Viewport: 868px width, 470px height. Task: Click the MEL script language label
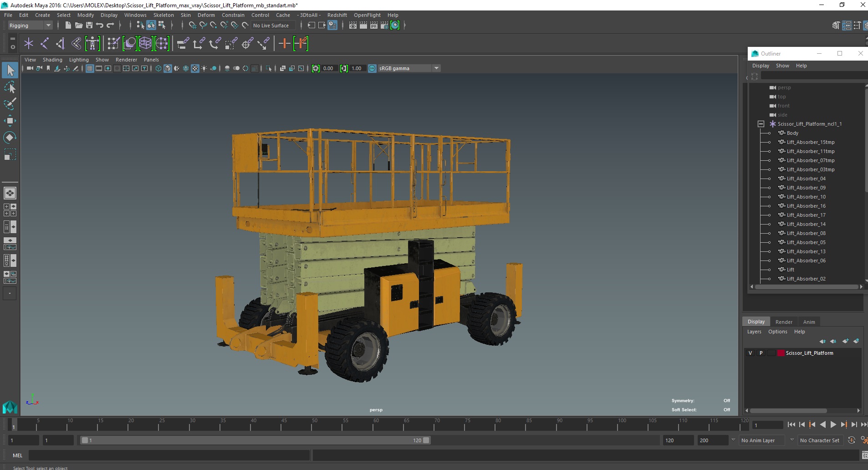[x=17, y=455]
